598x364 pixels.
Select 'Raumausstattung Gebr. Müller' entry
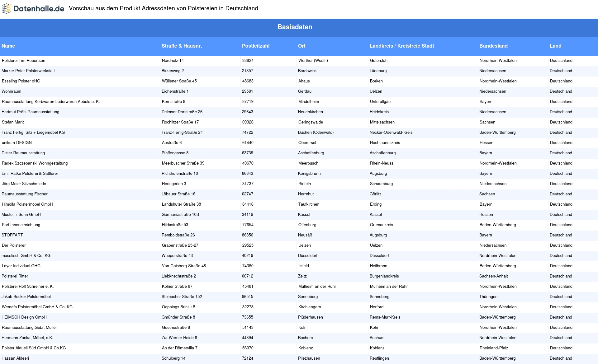coord(29,328)
